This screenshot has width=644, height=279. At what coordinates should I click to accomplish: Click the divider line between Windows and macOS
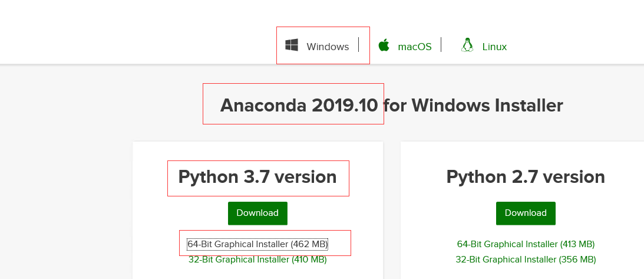(358, 45)
